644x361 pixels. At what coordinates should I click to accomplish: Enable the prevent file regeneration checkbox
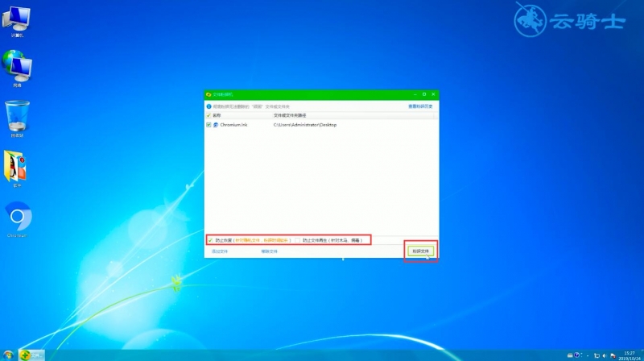tap(297, 240)
